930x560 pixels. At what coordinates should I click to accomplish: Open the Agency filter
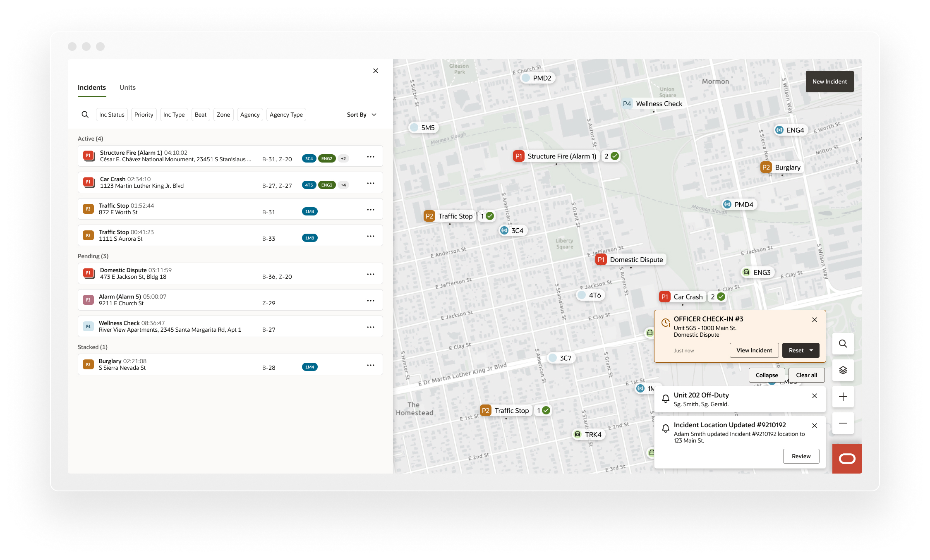250,115
